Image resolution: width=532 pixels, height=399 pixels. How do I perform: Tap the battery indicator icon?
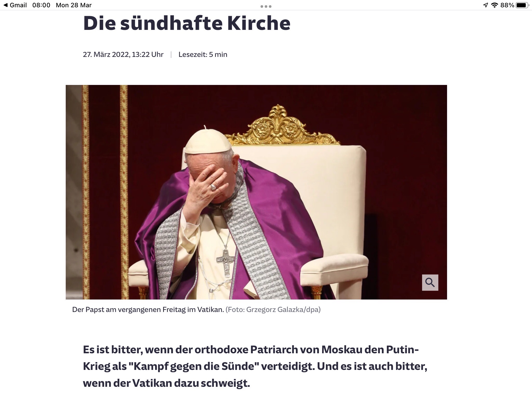(522, 5)
